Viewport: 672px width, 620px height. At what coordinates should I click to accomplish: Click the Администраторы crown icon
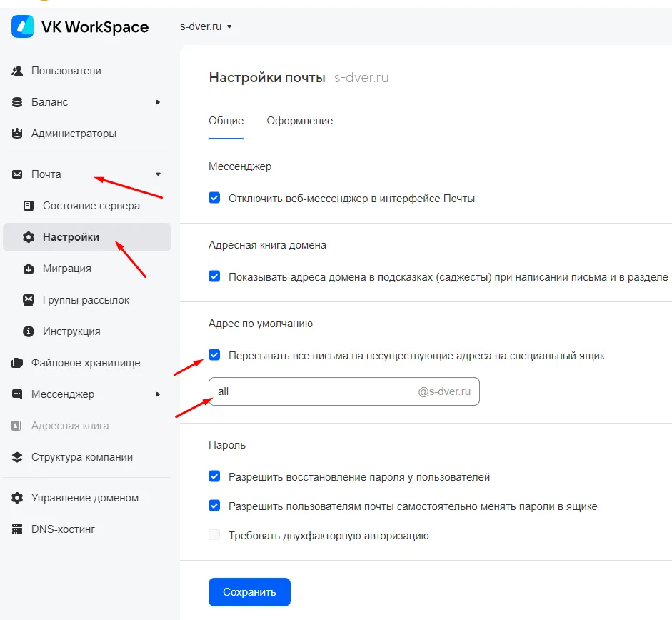[x=17, y=134]
